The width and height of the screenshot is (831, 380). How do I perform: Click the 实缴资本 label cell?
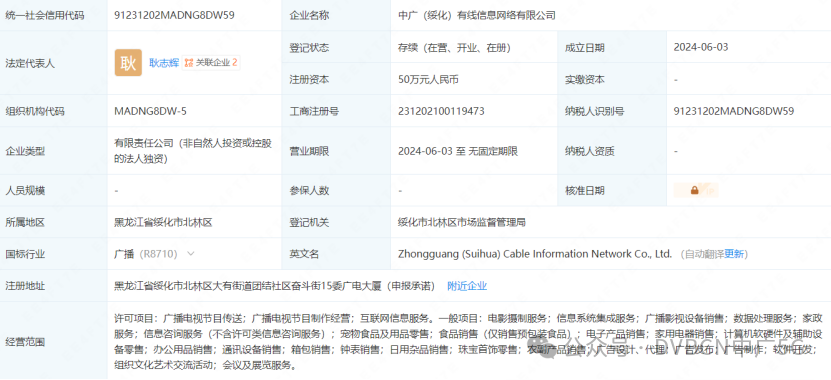click(x=612, y=79)
